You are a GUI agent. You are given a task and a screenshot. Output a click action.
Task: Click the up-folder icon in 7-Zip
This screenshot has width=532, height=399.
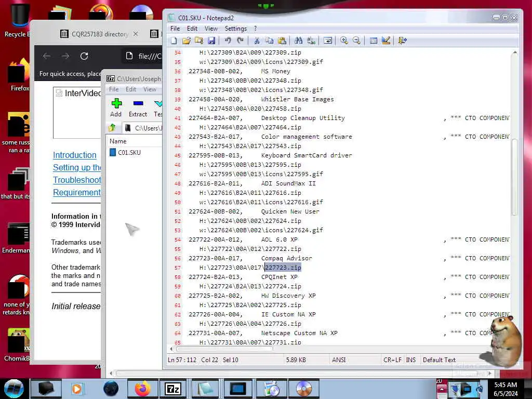tap(112, 128)
